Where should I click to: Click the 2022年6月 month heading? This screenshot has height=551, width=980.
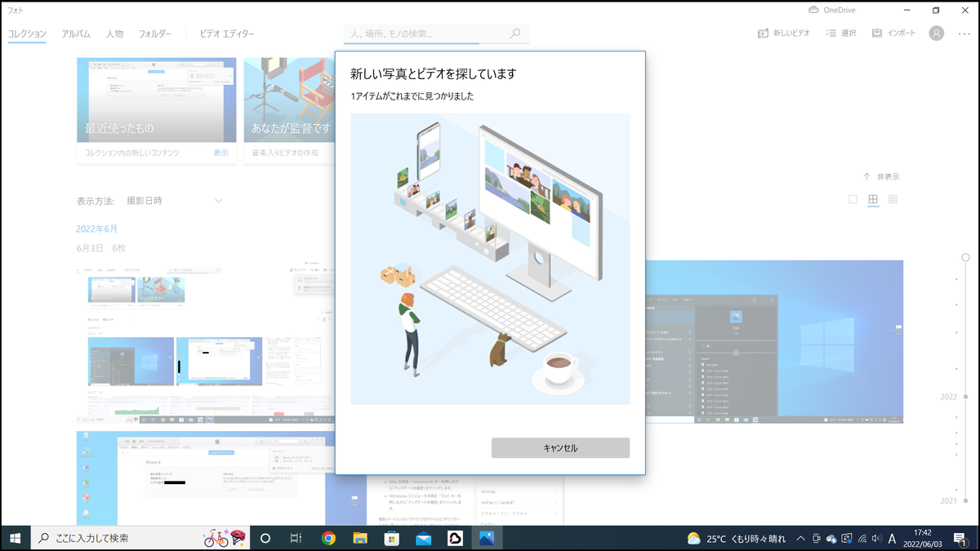(96, 229)
